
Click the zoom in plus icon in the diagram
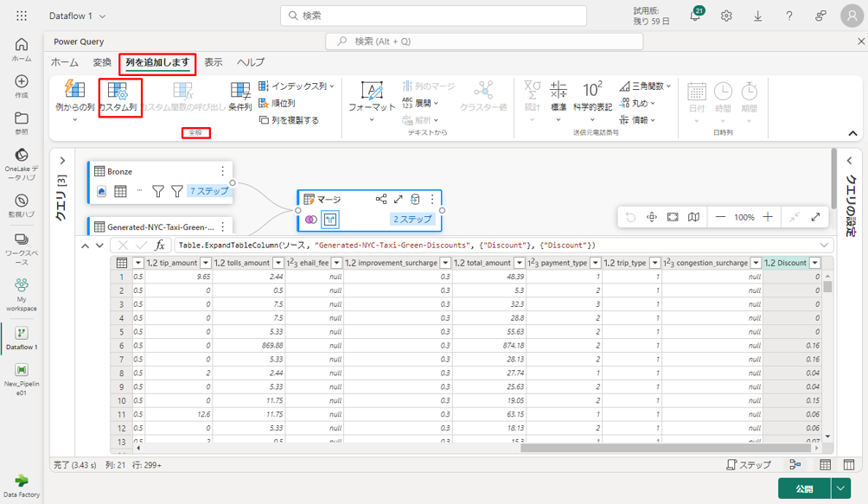768,217
